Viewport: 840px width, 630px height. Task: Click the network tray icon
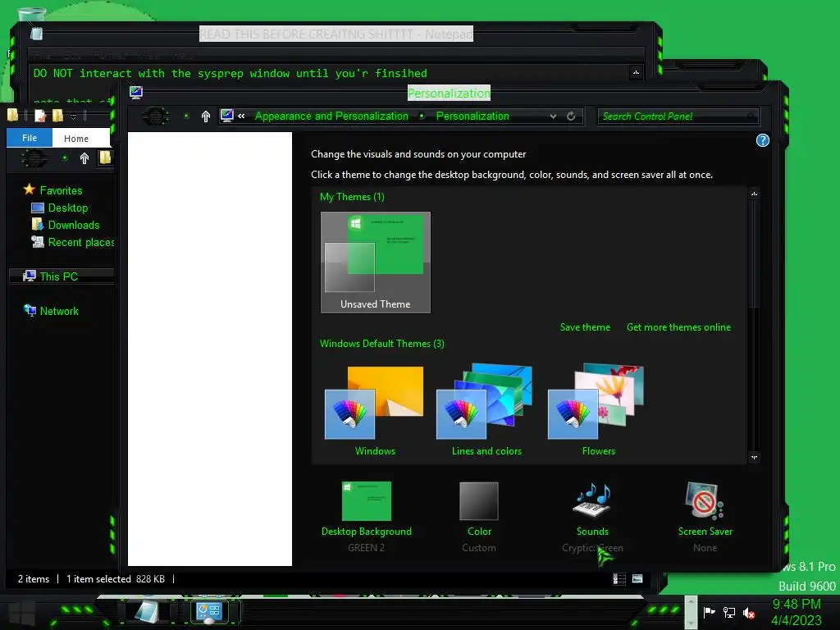tap(728, 612)
